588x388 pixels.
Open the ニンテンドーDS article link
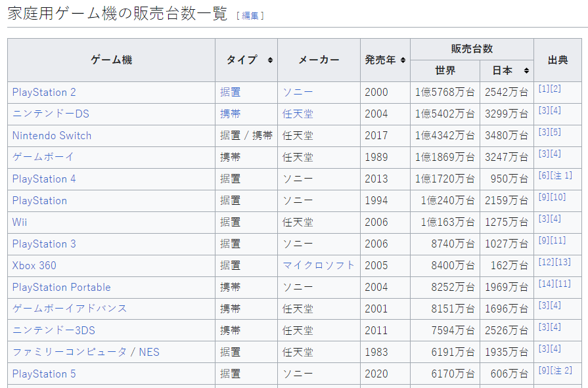coord(51,114)
